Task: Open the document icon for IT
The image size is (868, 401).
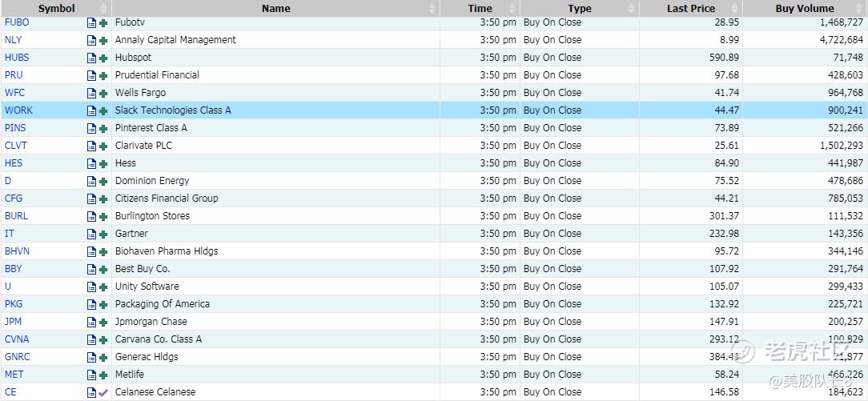Action: click(x=91, y=234)
